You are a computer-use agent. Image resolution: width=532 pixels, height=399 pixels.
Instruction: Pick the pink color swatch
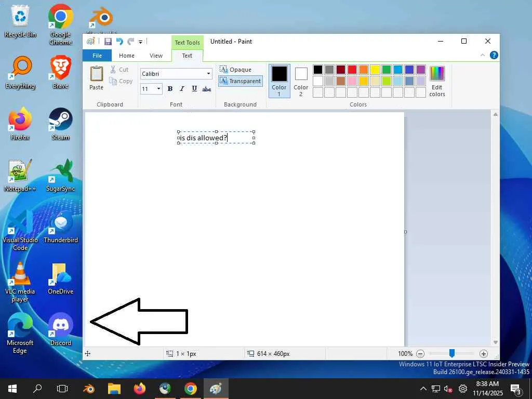click(x=352, y=81)
